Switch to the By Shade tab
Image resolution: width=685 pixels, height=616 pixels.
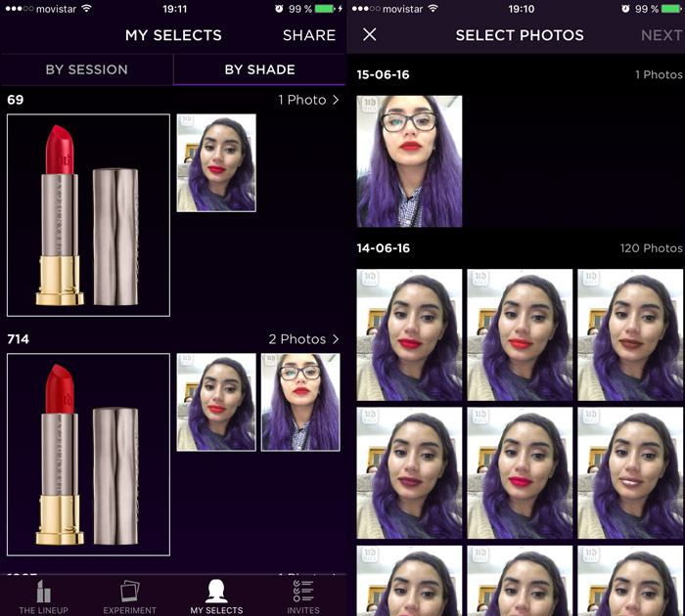click(x=259, y=69)
